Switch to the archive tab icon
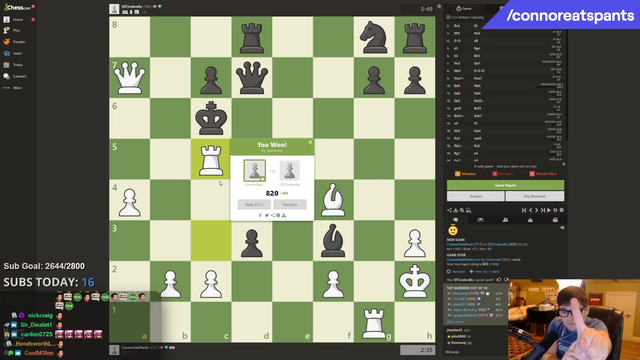The width and height of the screenshot is (640, 360). point(555,220)
